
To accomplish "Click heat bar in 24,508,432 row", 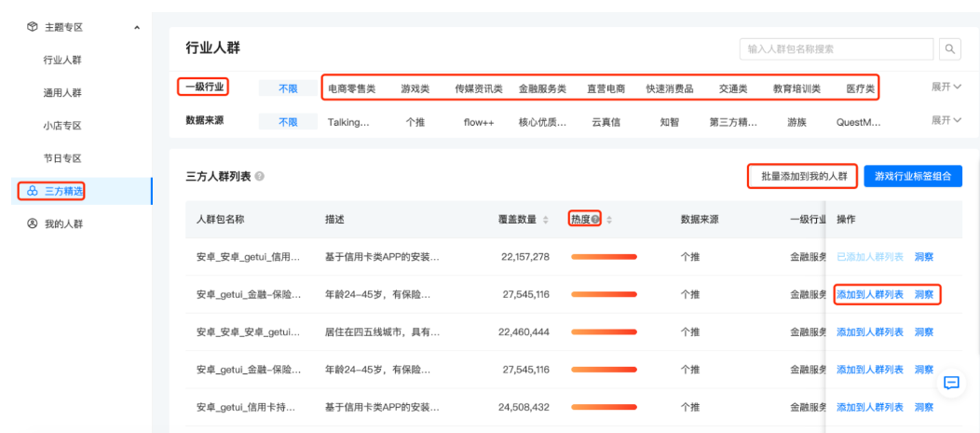I will (x=604, y=407).
